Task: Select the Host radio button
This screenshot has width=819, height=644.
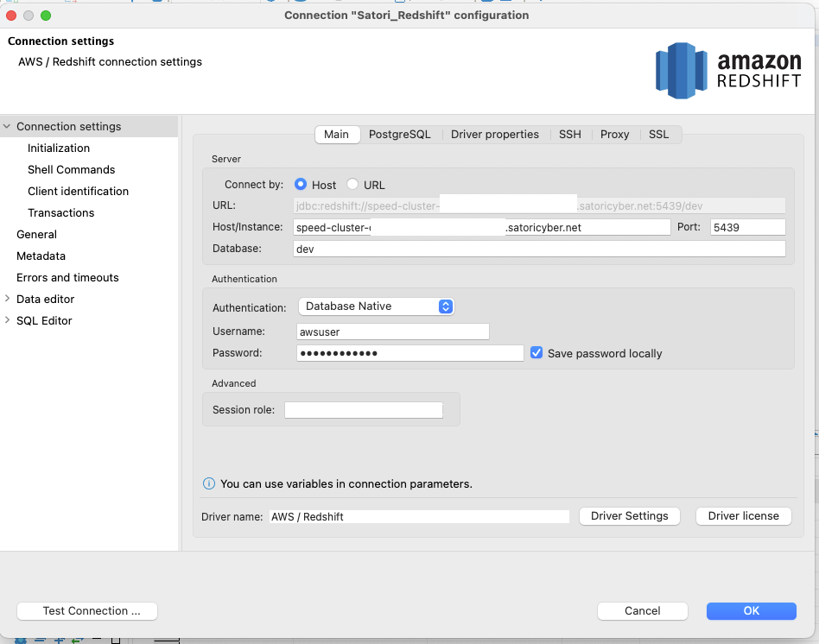Action: (x=301, y=185)
